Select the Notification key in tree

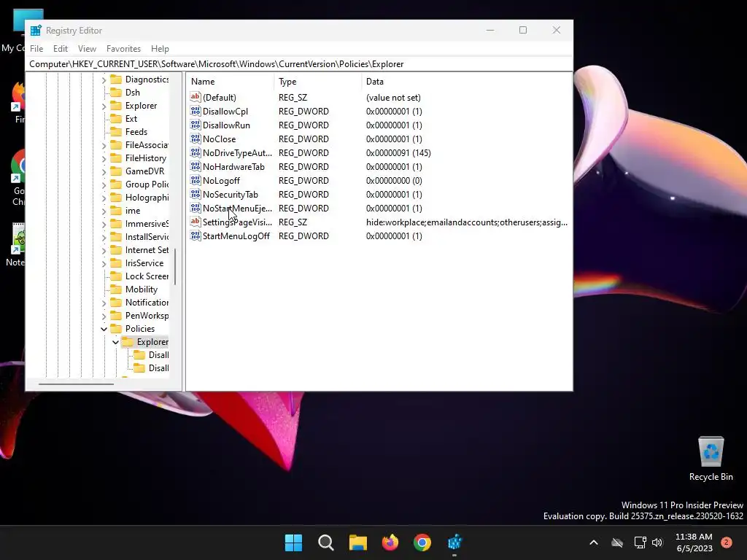(147, 303)
